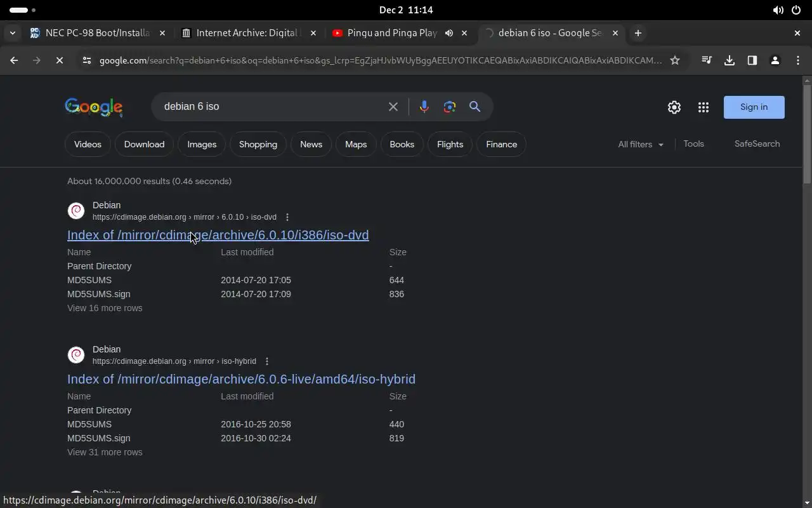The width and height of the screenshot is (812, 508).
Task: Open the Google apps grid
Action: [x=704, y=107]
